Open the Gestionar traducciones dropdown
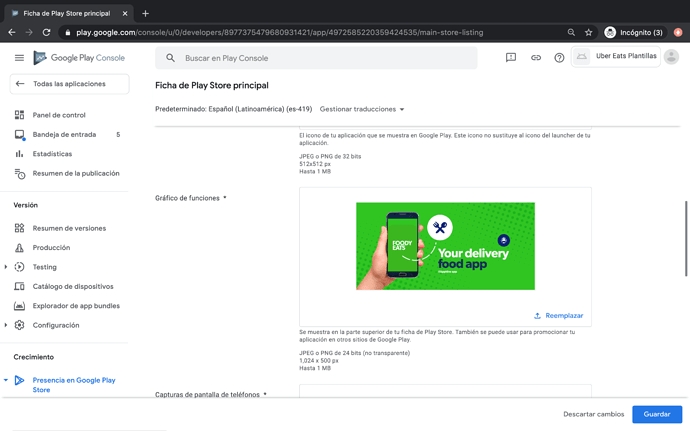 362,109
